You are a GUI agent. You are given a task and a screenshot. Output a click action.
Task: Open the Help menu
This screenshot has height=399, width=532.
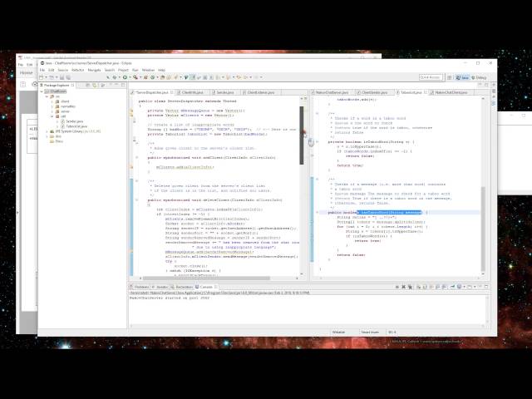(161, 70)
